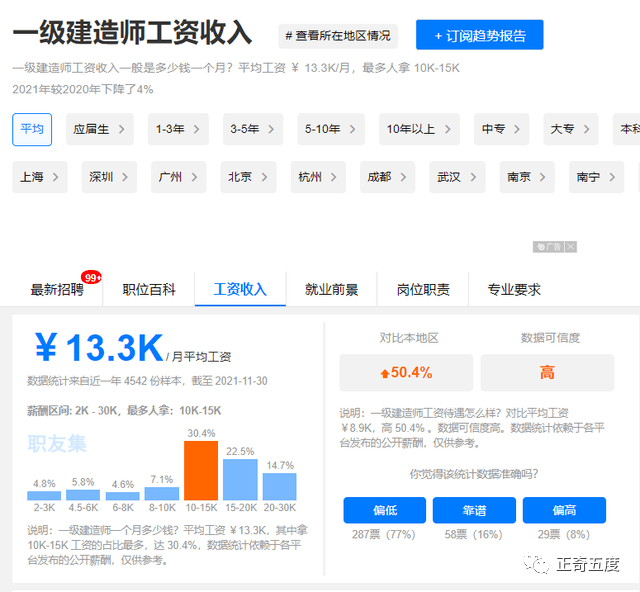The height and width of the screenshot is (592, 640).
Task: Vote 靠谱 on salary accuracy
Action: click(x=474, y=510)
